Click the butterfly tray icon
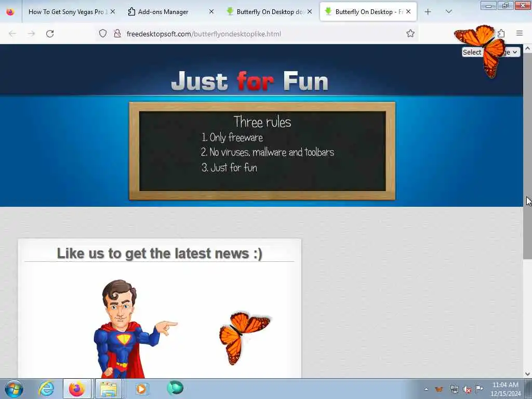532x399 pixels. pos(439,389)
